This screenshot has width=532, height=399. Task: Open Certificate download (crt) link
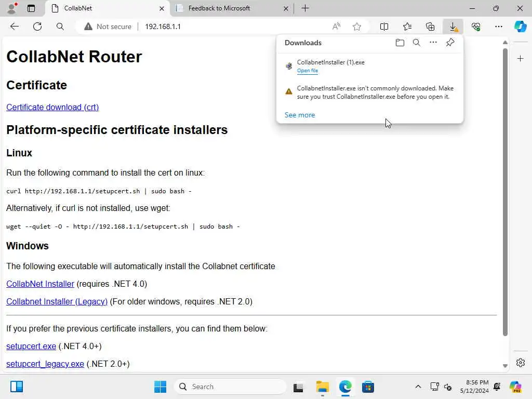click(x=52, y=107)
